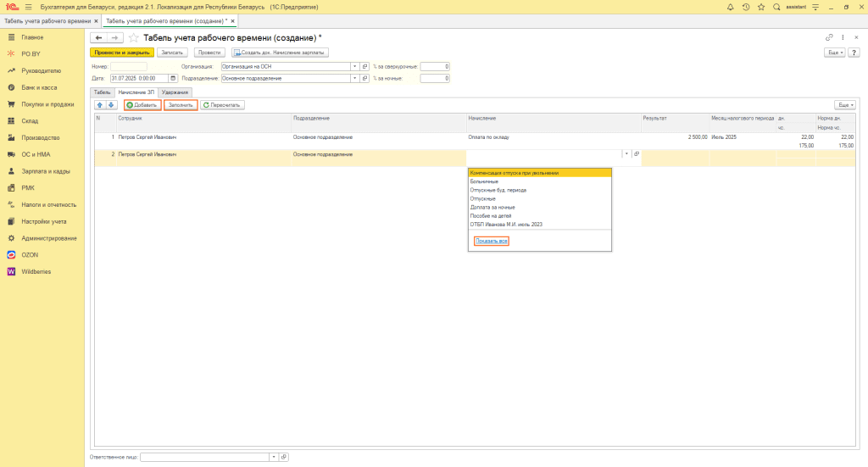
Task: Click the Заполнить button
Action: (x=181, y=105)
